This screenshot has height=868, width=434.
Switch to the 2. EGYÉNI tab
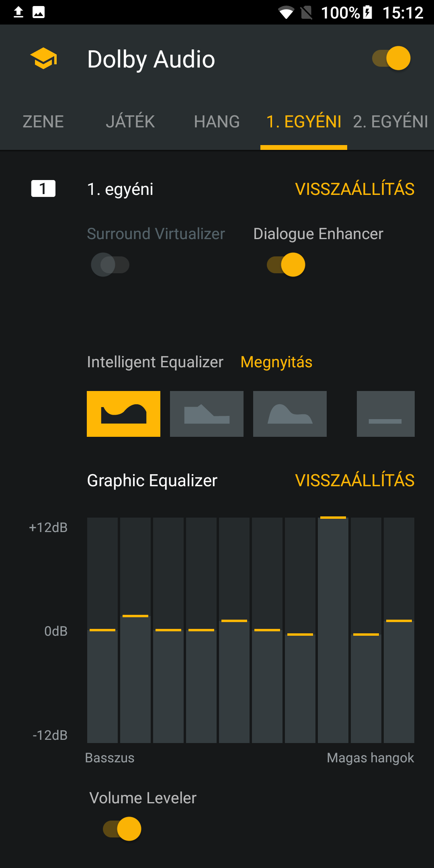pyautogui.click(x=391, y=122)
